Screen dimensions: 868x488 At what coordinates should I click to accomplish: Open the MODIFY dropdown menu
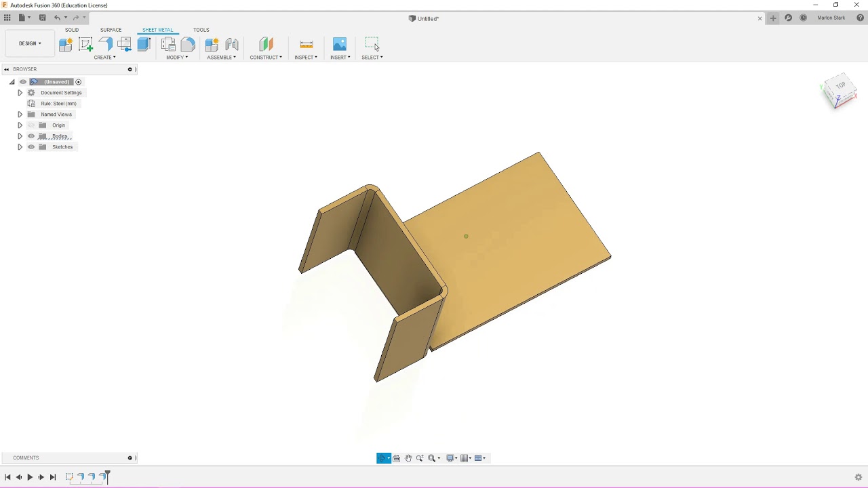[x=177, y=58]
